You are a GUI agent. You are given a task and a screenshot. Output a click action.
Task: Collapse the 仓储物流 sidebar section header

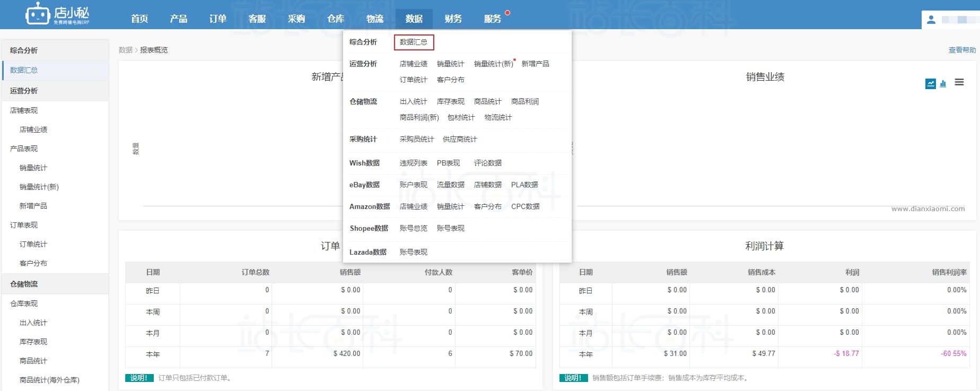pos(24,284)
